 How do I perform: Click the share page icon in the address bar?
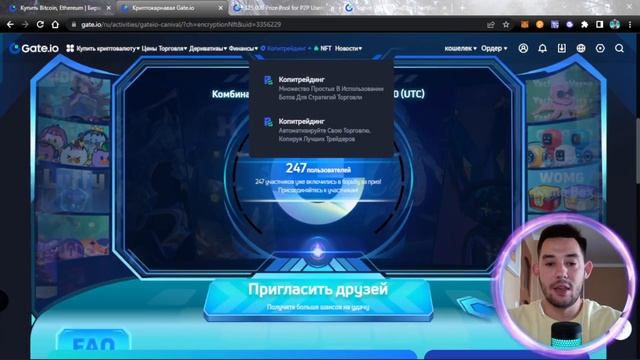tap(491, 24)
